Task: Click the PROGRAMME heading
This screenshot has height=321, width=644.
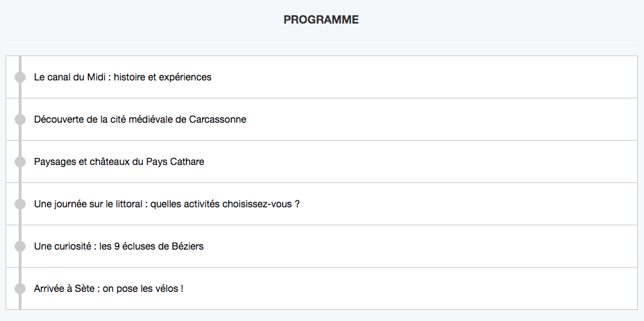Action: click(321, 20)
